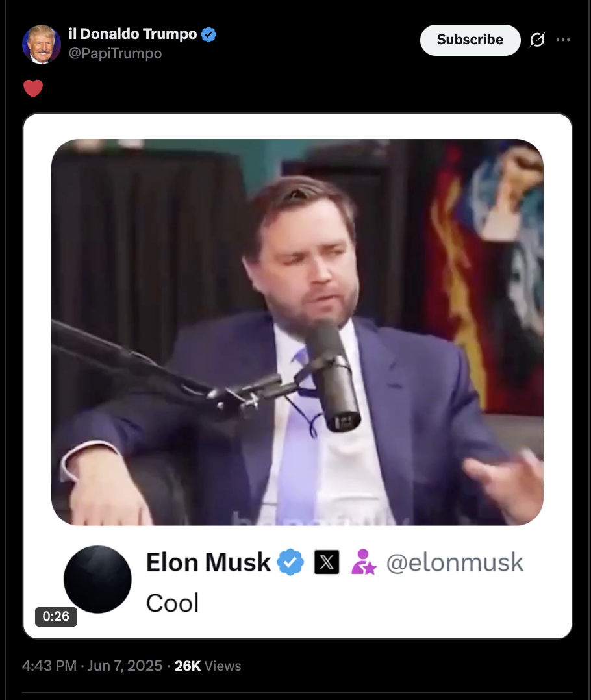
Task: Click the purple subscriber star icon
Action: coord(364,562)
